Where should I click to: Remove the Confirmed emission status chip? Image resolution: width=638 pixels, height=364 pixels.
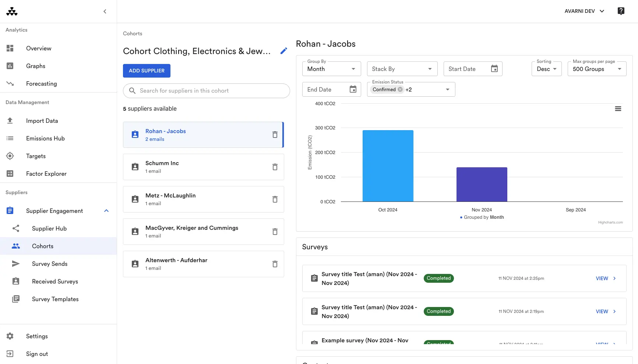tap(400, 89)
